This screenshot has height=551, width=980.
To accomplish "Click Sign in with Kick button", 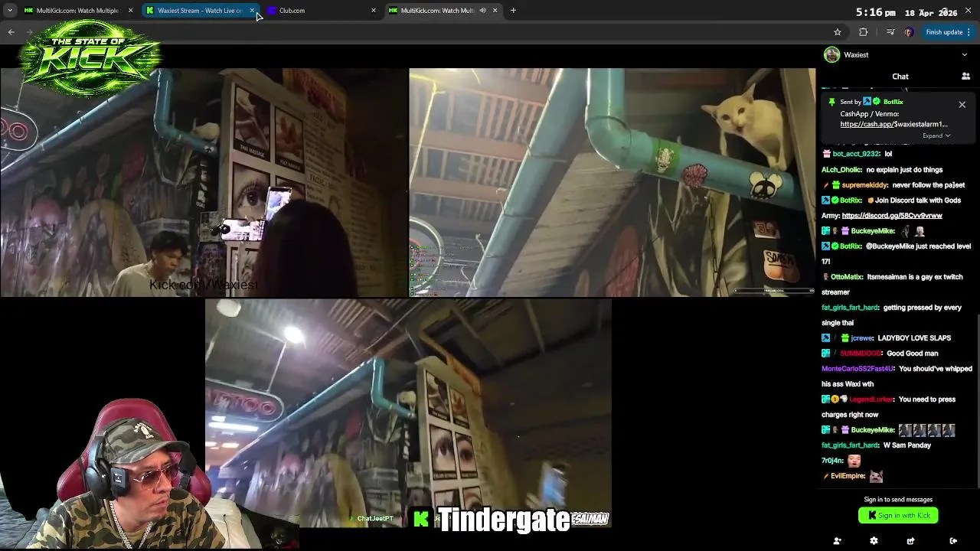I will tap(898, 516).
